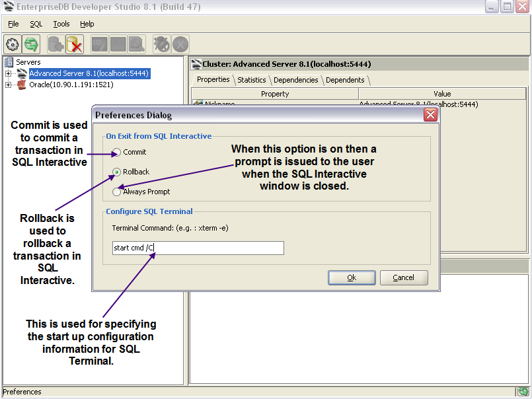The image size is (532, 399).
Task: Click the Value column header
Action: click(x=442, y=94)
